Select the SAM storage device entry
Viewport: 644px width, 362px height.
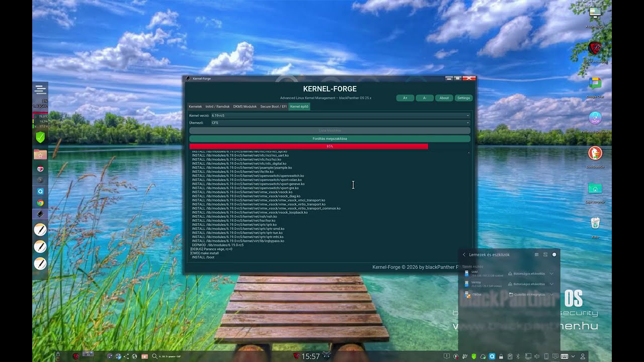pos(483,274)
